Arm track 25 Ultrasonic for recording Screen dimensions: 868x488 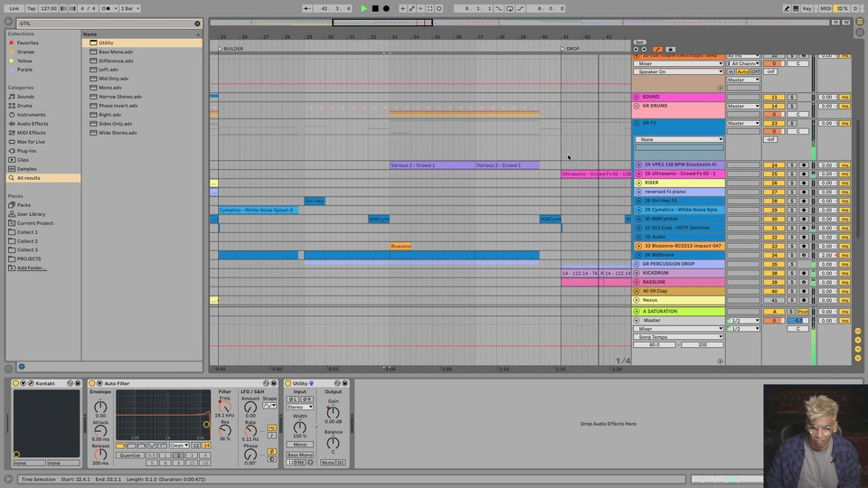pyautogui.click(x=803, y=174)
